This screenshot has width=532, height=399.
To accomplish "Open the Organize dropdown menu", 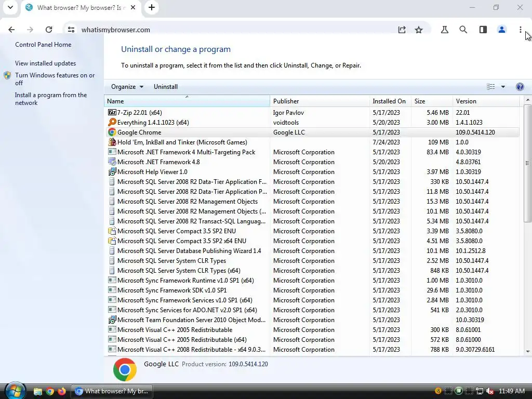I will [x=127, y=87].
